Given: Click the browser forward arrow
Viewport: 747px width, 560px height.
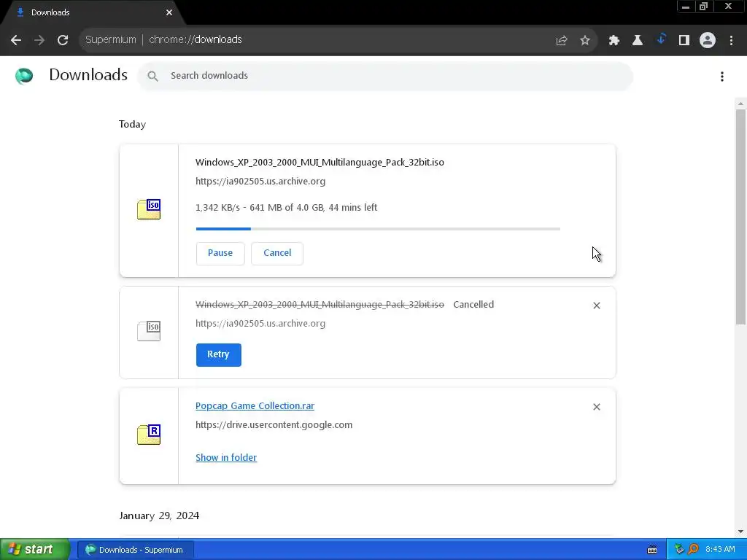Looking at the screenshot, I should (x=39, y=40).
